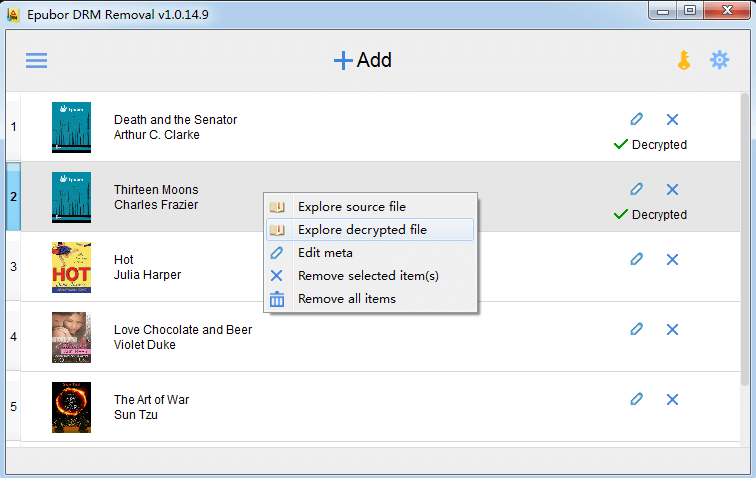Edit meta for Death and the Senator
Viewport: 756px width, 478px height.
pos(636,119)
